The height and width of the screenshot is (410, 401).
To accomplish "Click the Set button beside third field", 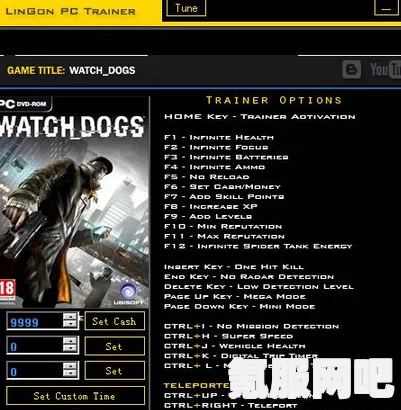I will (115, 370).
